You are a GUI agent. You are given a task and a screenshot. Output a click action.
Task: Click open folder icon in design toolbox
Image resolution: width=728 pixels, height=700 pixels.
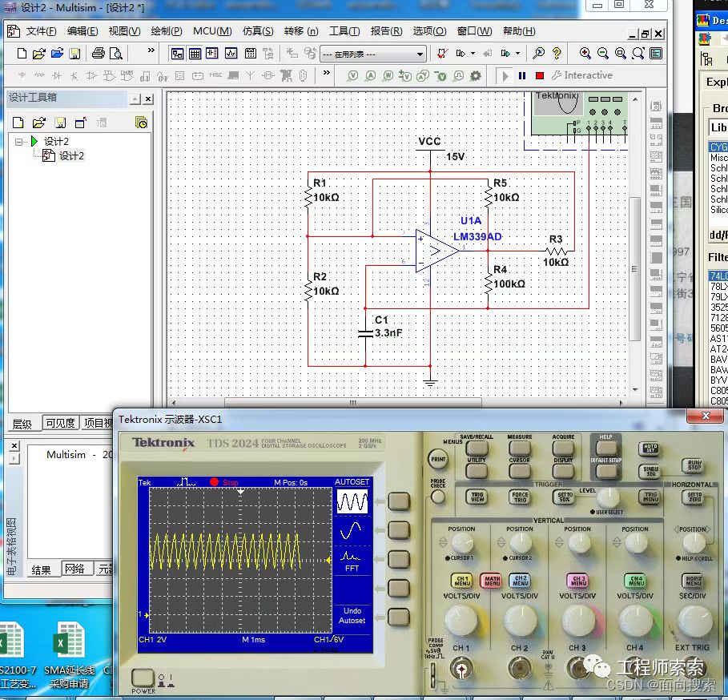pyautogui.click(x=39, y=123)
